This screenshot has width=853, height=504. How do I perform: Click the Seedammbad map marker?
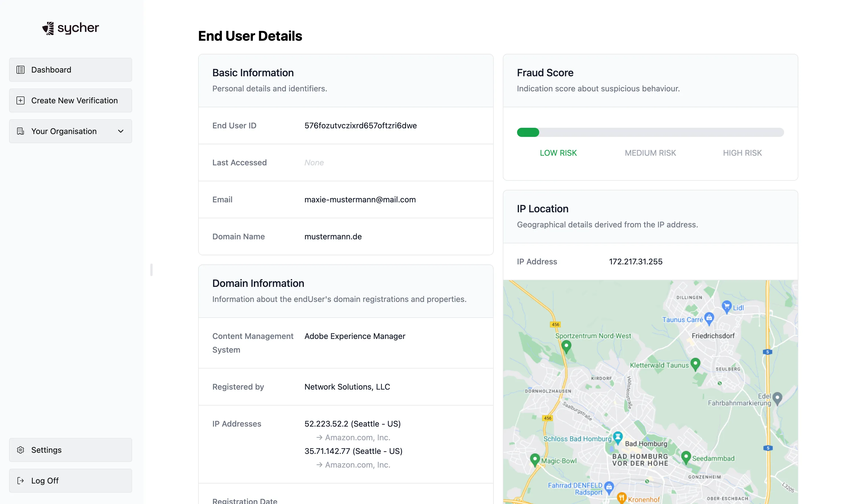(686, 457)
